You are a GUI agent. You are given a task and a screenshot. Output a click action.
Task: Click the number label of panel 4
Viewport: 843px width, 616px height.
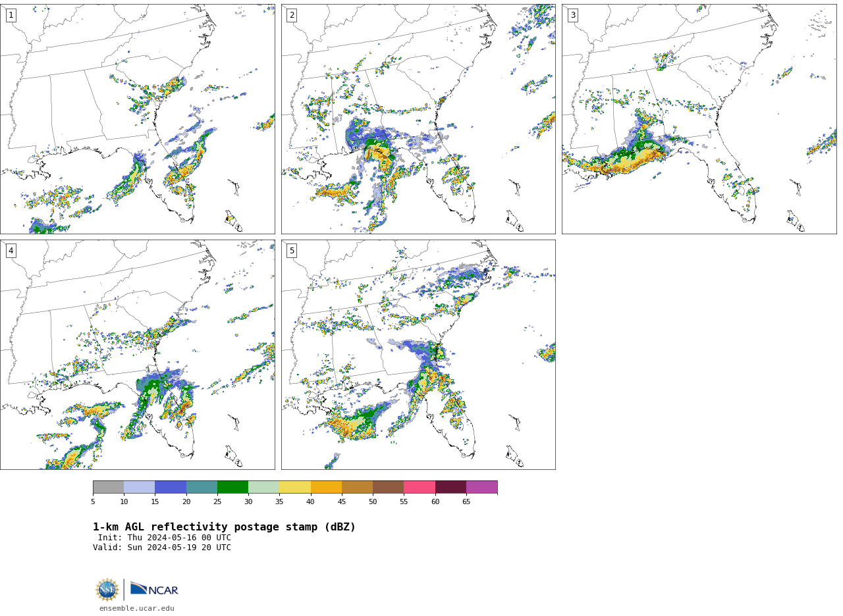click(11, 251)
